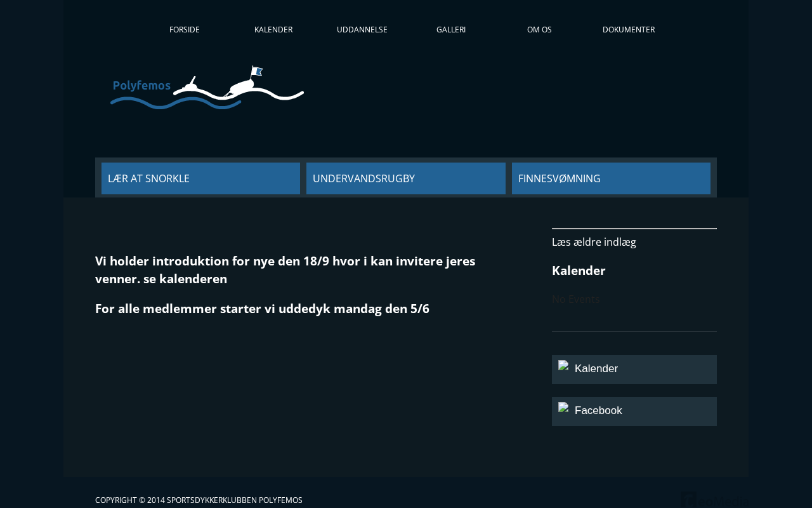Click the introduktion den 18/9 announcement heading
This screenshot has width=812, height=508.
[x=285, y=270]
